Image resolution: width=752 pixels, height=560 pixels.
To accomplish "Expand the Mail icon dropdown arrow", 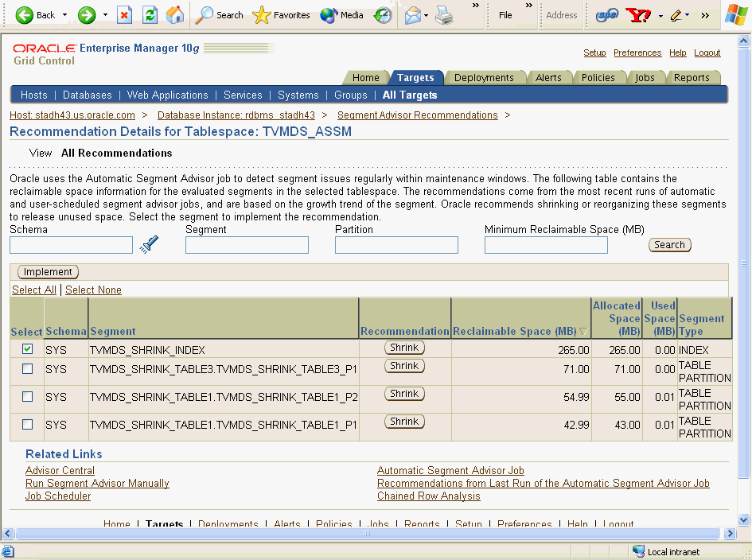I will [427, 15].
